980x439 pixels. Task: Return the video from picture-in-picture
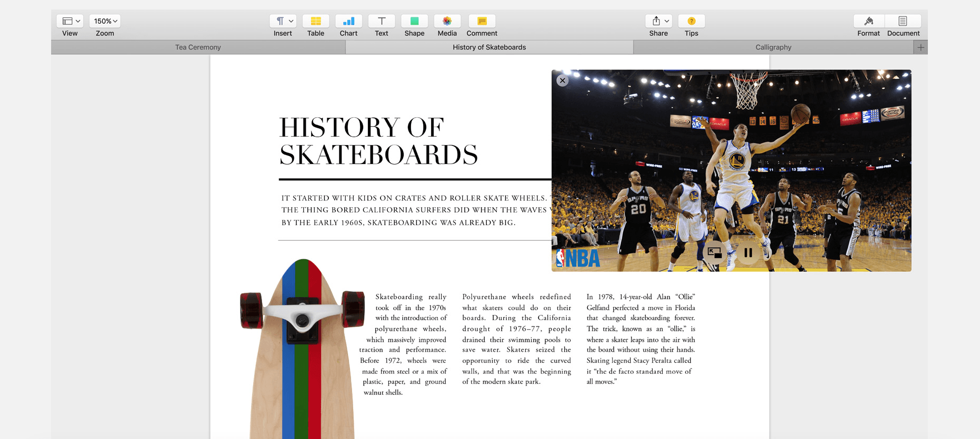(715, 253)
